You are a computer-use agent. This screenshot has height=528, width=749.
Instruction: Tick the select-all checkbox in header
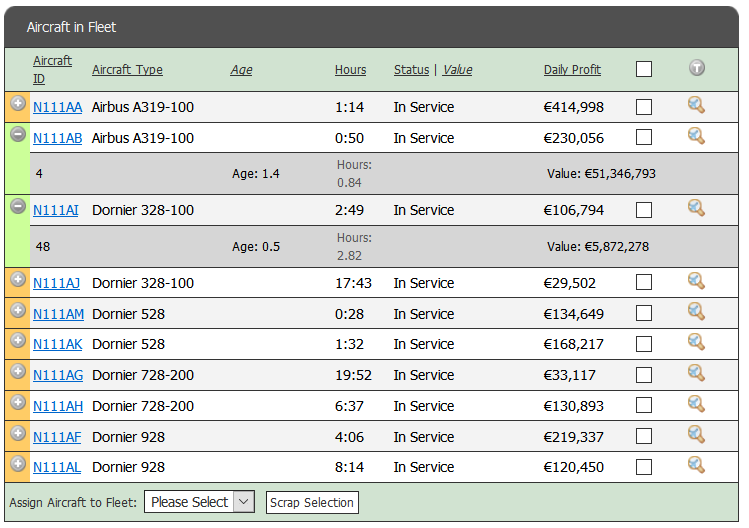click(644, 69)
